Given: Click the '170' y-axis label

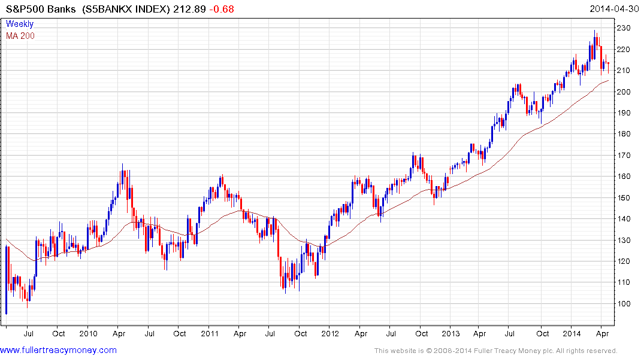Looking at the screenshot, I should click(x=623, y=155).
